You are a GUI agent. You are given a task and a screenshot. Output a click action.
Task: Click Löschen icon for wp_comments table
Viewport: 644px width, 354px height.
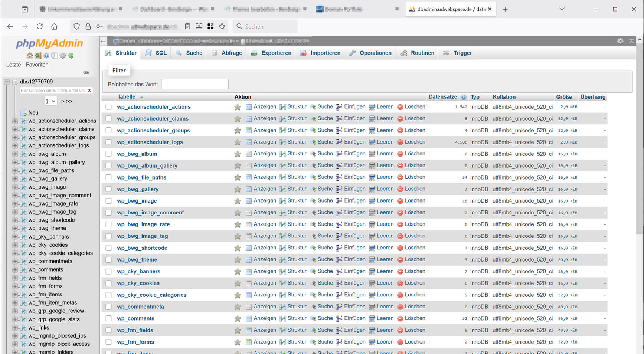[400, 319]
